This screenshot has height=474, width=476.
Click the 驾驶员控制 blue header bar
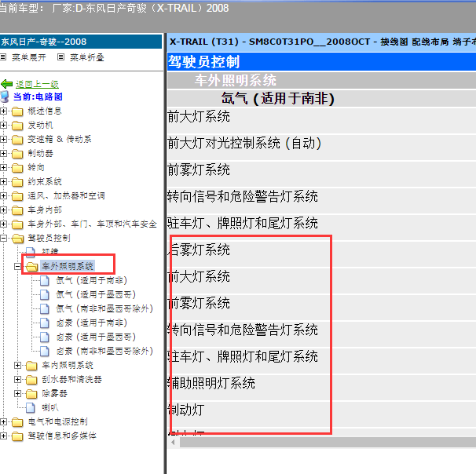(x=321, y=62)
